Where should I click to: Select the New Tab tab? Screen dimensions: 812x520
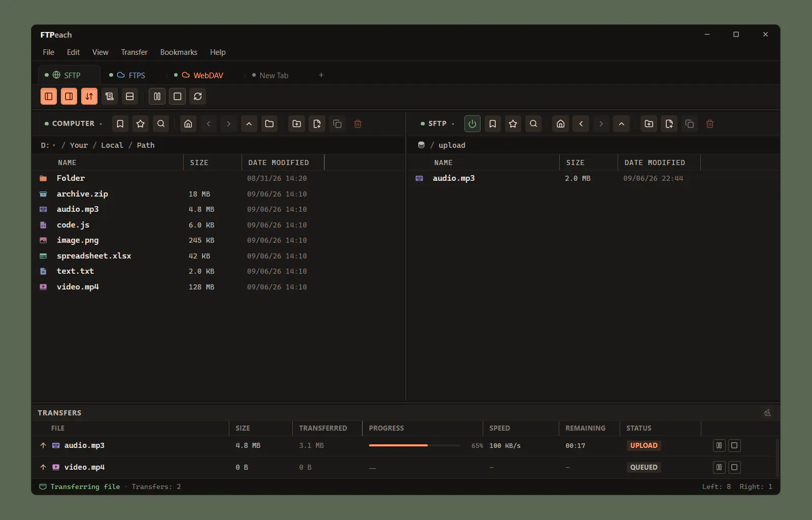tap(274, 75)
